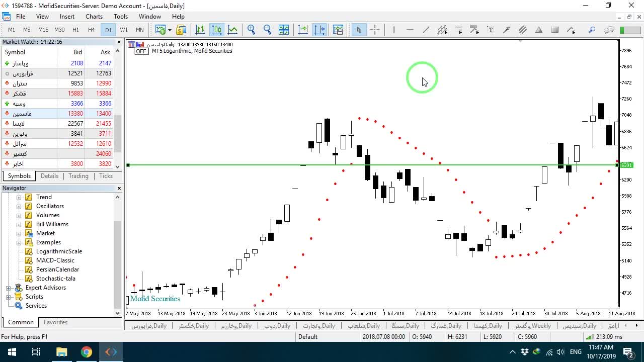Switch to the Details tab in Market Watch
This screenshot has height=362, width=644.
(49, 176)
